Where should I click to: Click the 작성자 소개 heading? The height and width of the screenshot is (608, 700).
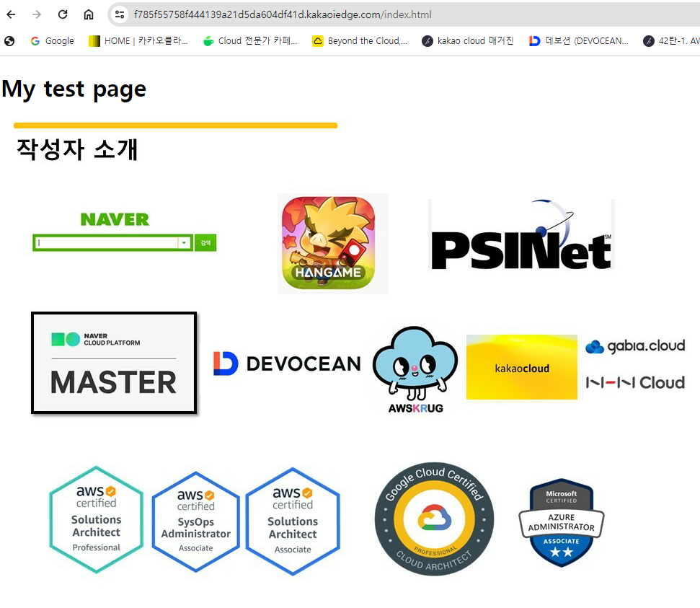click(x=77, y=149)
